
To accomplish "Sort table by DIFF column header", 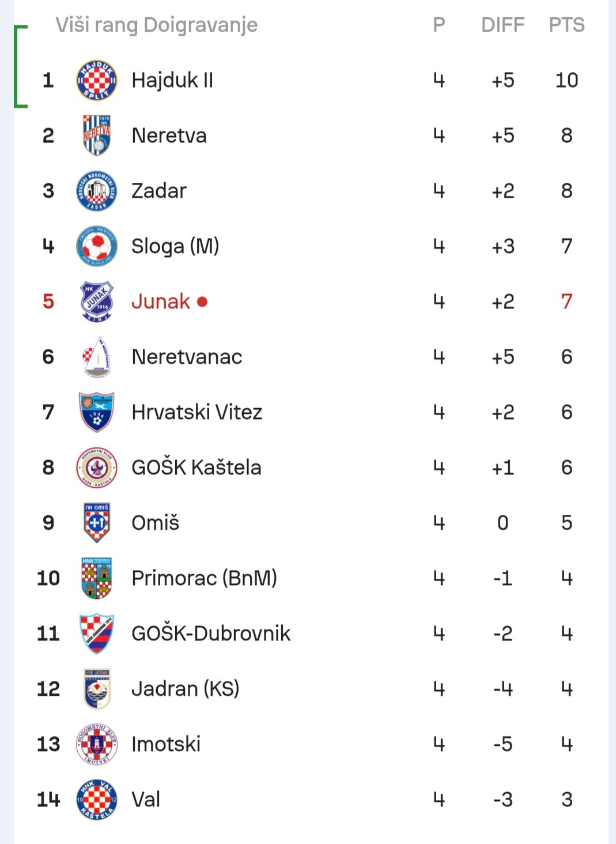I will coord(503,25).
